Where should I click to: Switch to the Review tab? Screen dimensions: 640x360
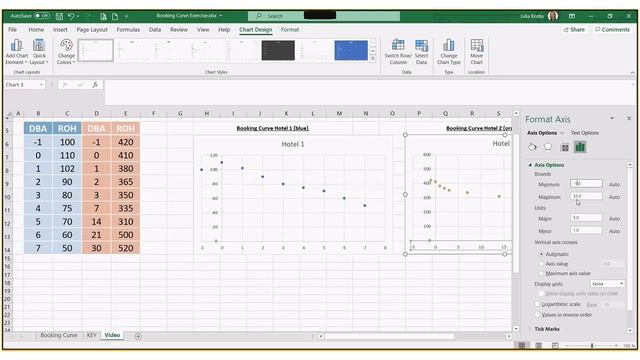(179, 30)
